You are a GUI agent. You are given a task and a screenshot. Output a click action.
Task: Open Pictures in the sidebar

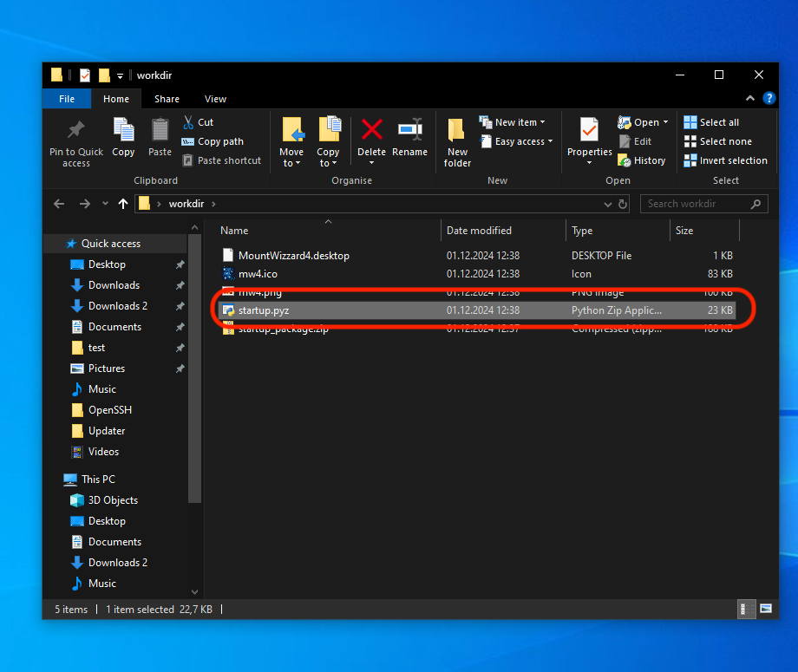(107, 369)
